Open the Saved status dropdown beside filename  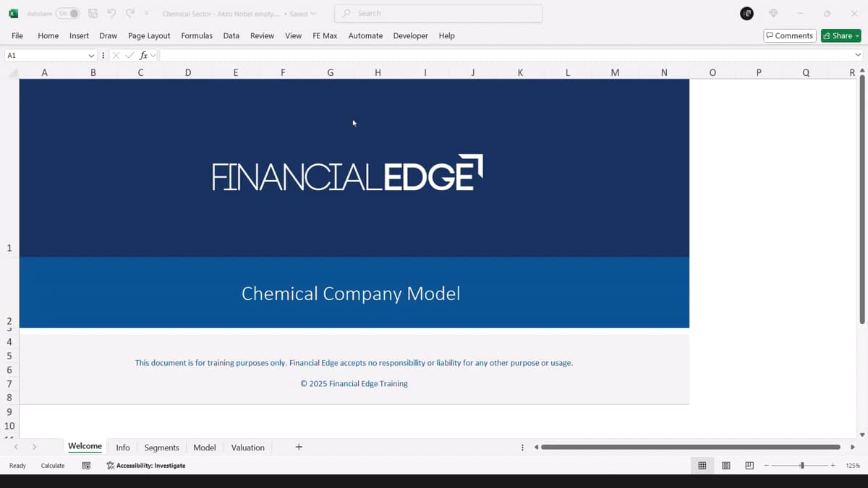pyautogui.click(x=302, y=14)
